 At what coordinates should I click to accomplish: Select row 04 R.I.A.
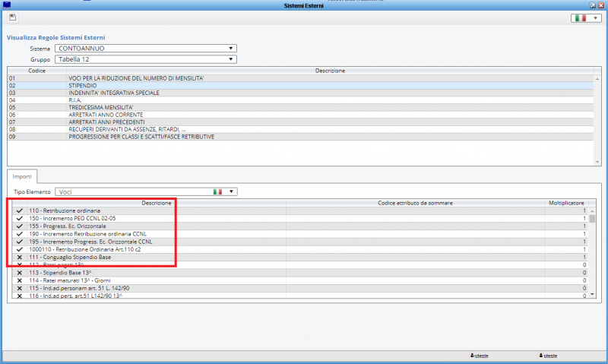click(x=300, y=100)
